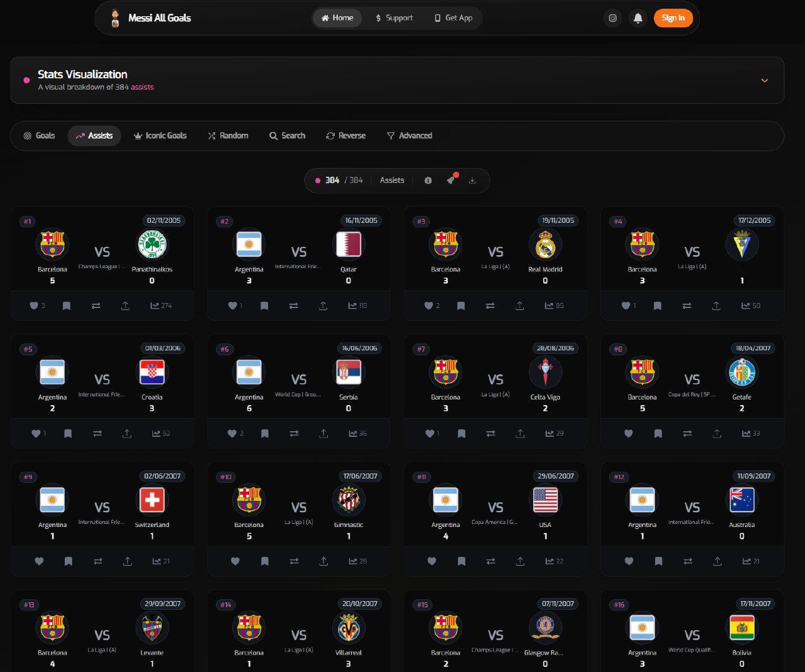Click repost icon on Getafe card
The image size is (805, 672).
[687, 434]
